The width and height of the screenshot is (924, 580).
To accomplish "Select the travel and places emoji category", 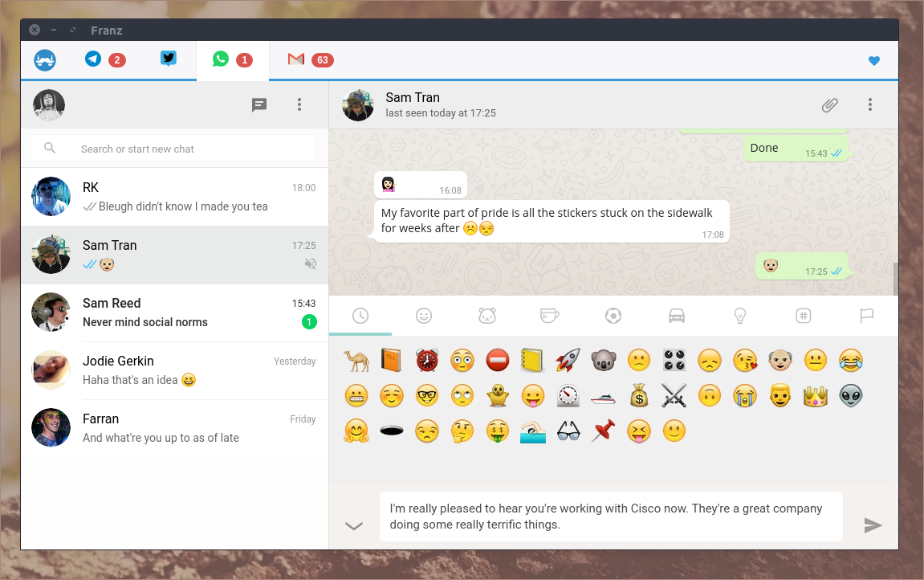I will pyautogui.click(x=677, y=315).
